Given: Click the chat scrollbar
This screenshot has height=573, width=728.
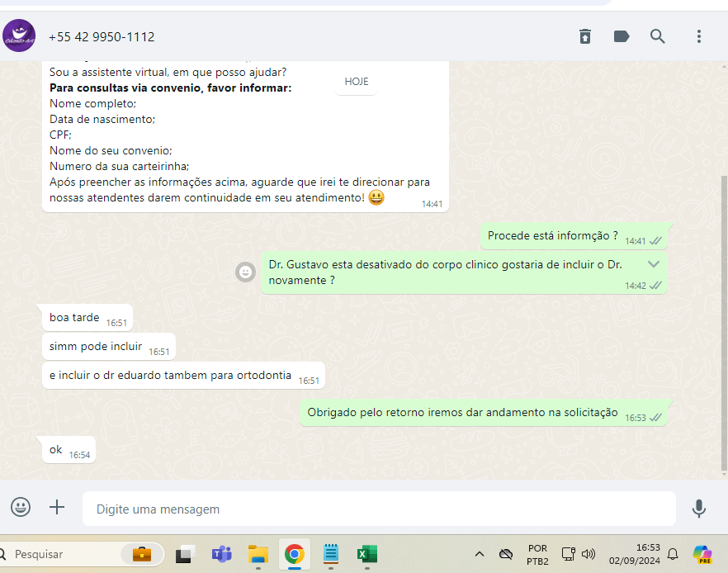Looking at the screenshot, I should (725, 323).
